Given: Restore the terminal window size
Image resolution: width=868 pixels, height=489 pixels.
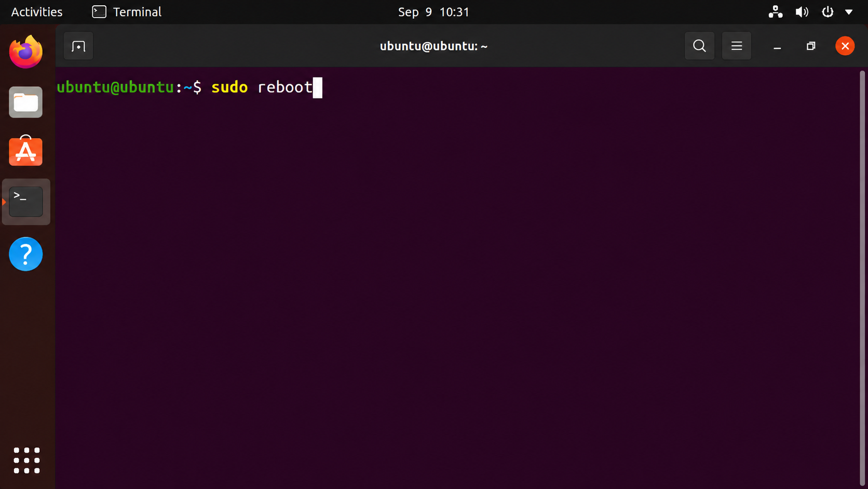Looking at the screenshot, I should pos(811,46).
